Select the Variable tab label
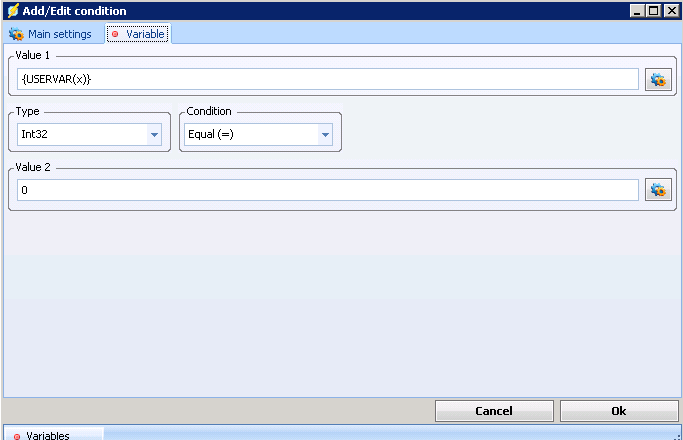 145,34
